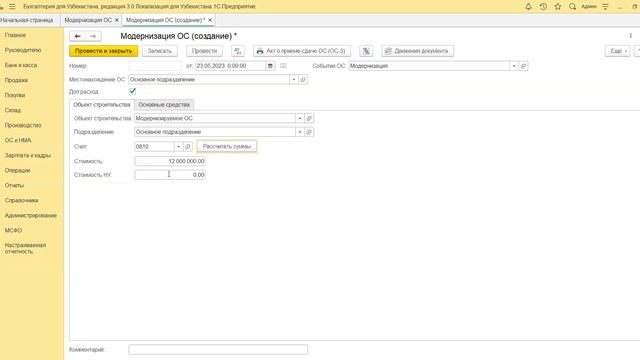The image size is (640, 360).
Task: Open the three-dot options menu
Action: (631, 36)
